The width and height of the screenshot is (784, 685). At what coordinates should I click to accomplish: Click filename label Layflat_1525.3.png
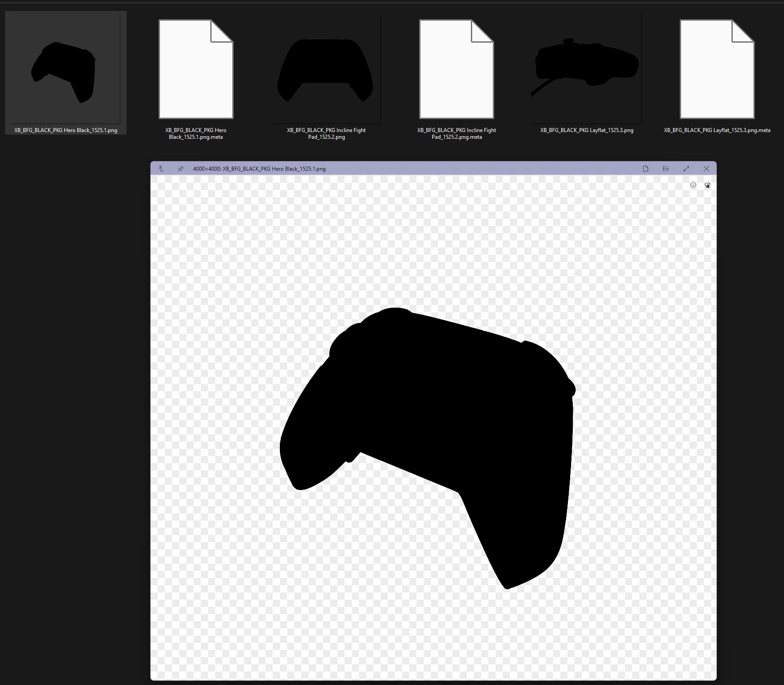[x=587, y=130]
